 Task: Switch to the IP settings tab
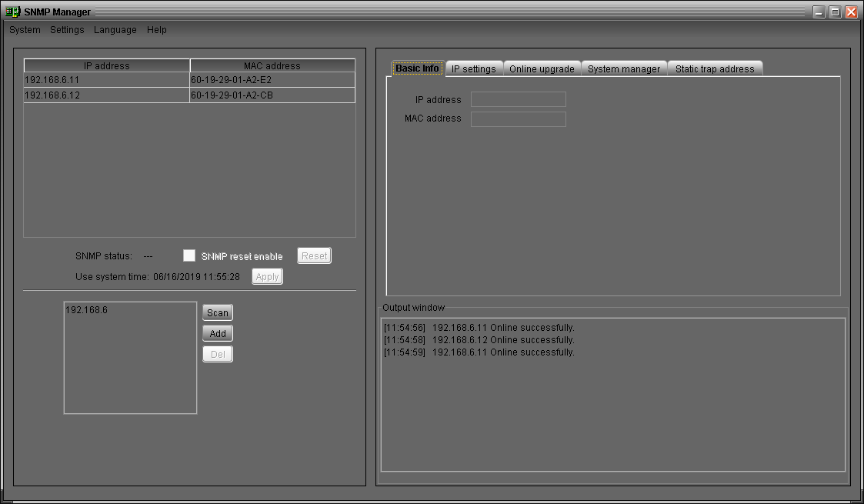pos(474,68)
